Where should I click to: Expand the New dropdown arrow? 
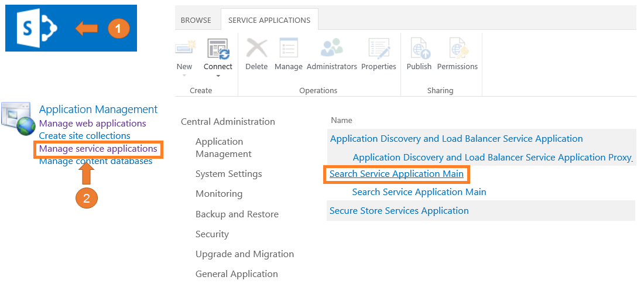point(184,76)
